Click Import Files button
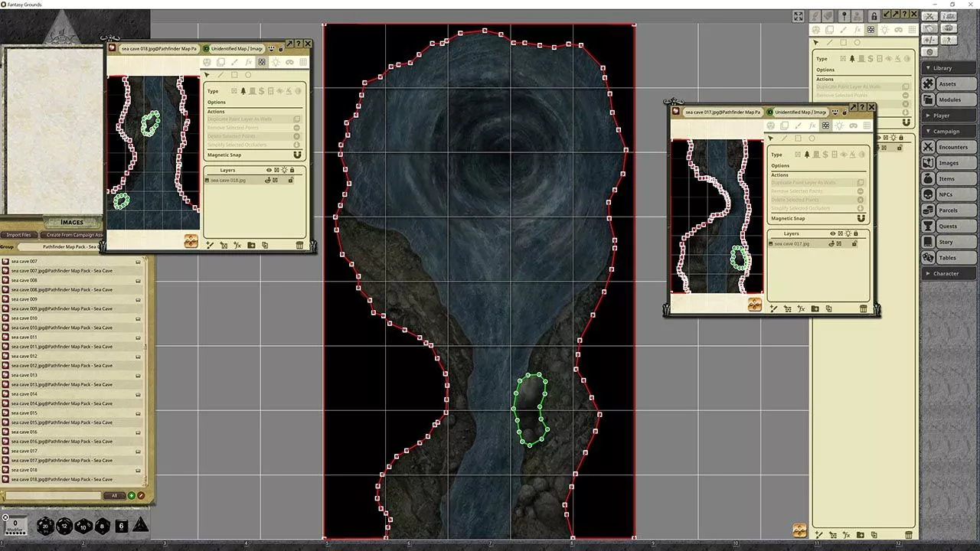Image resolution: width=980 pixels, height=551 pixels. (x=19, y=235)
